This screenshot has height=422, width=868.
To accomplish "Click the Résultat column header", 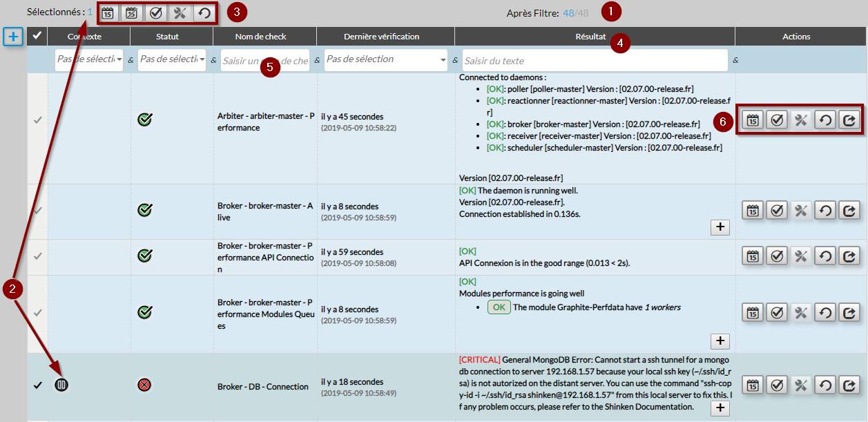I will click(594, 37).
